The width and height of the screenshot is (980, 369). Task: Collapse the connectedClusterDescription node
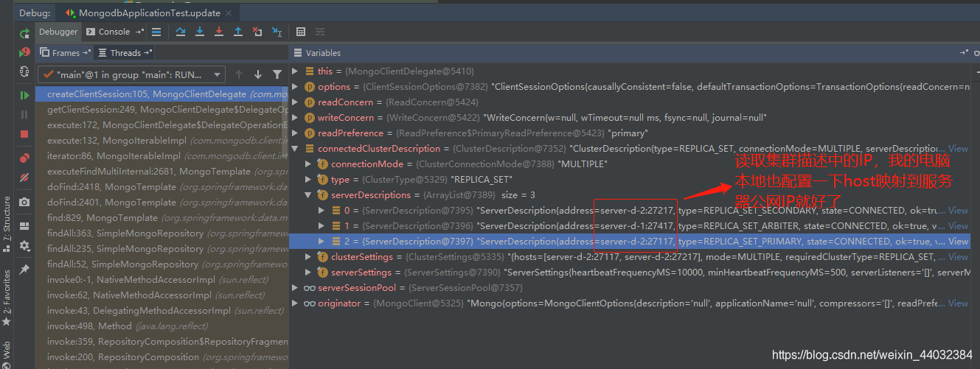(296, 149)
